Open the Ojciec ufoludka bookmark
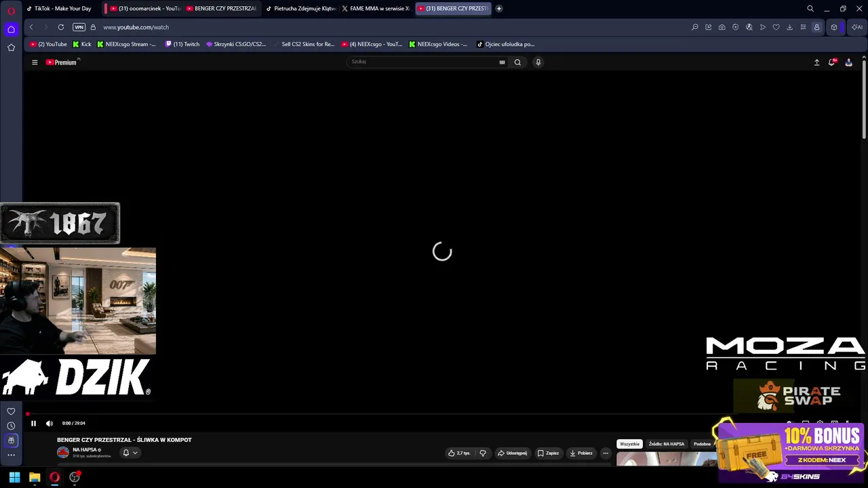Screen dimensions: 868x488 point(506,44)
